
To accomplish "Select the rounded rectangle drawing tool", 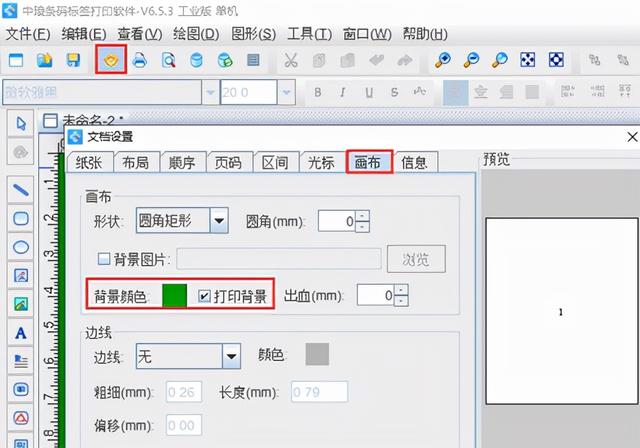I will click(20, 218).
